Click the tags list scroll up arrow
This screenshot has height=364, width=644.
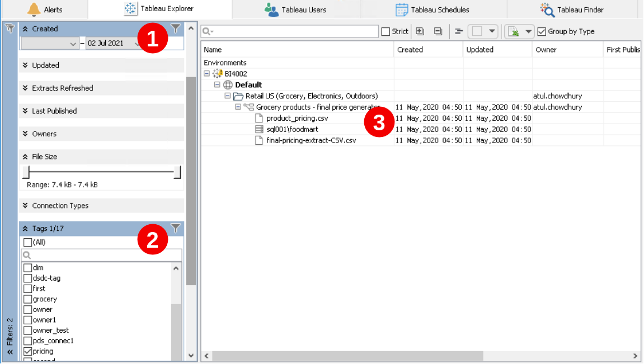tap(176, 268)
